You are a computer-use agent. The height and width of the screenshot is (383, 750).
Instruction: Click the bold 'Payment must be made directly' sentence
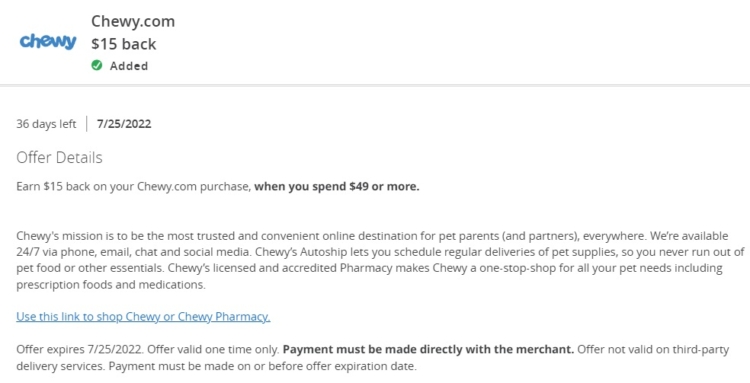(428, 350)
